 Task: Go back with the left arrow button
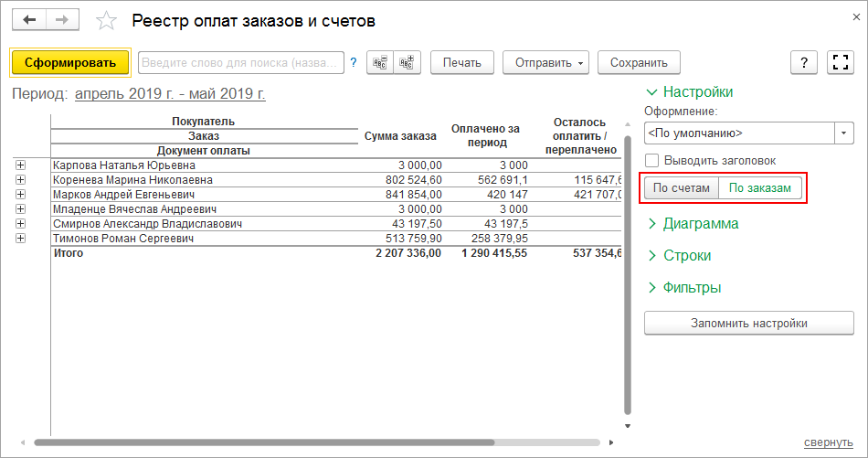pos(29,20)
